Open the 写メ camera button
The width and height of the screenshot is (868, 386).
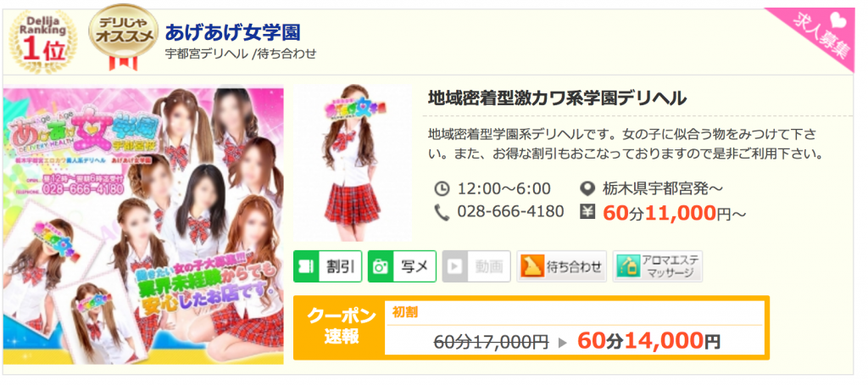coord(402,266)
